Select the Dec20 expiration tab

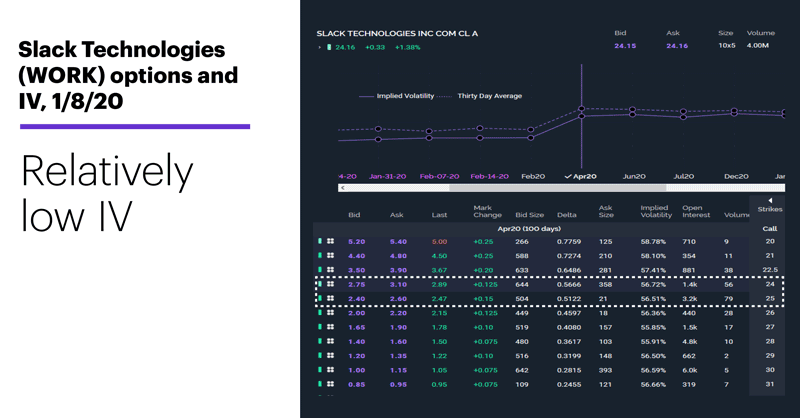tap(736, 176)
